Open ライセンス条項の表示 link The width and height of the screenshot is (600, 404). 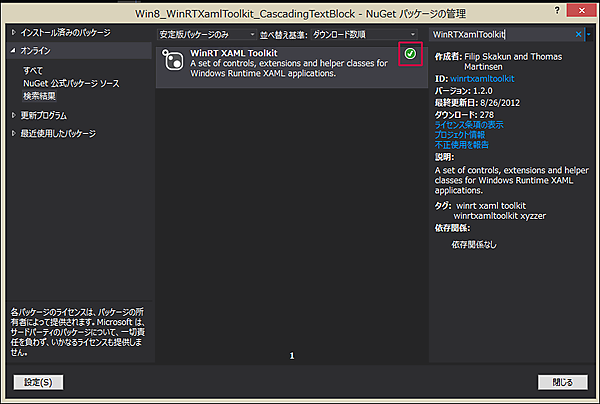(469, 125)
